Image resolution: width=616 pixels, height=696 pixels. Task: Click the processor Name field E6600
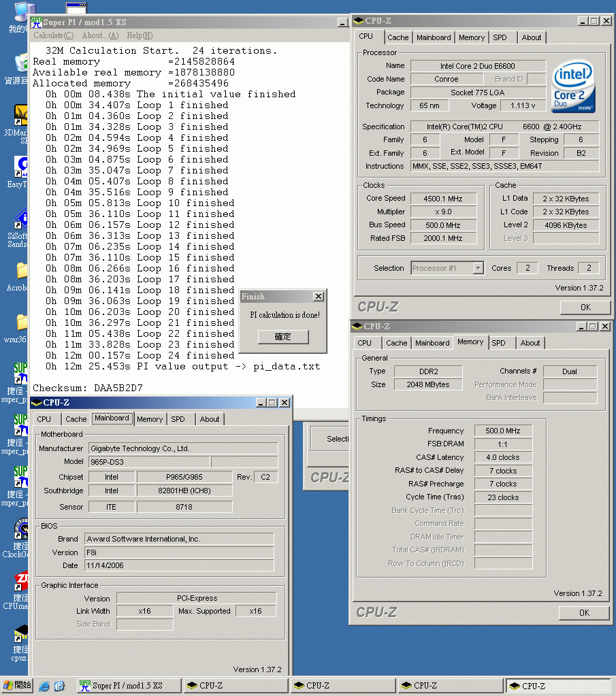[x=478, y=66]
